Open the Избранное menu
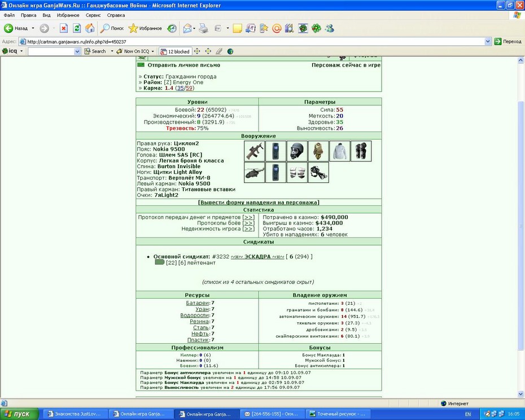The image size is (525, 420). (x=68, y=15)
